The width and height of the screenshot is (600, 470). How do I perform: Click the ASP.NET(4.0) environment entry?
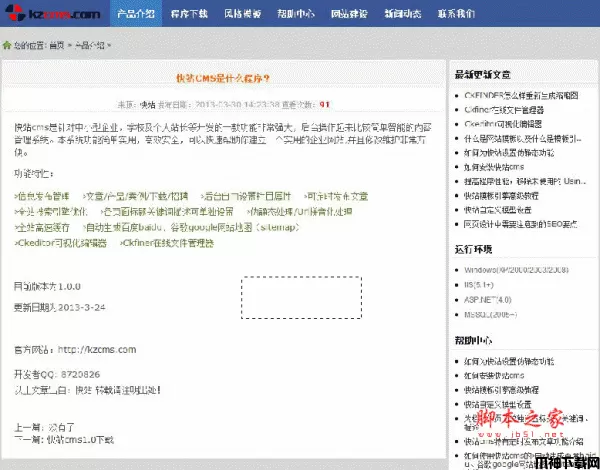(x=488, y=300)
